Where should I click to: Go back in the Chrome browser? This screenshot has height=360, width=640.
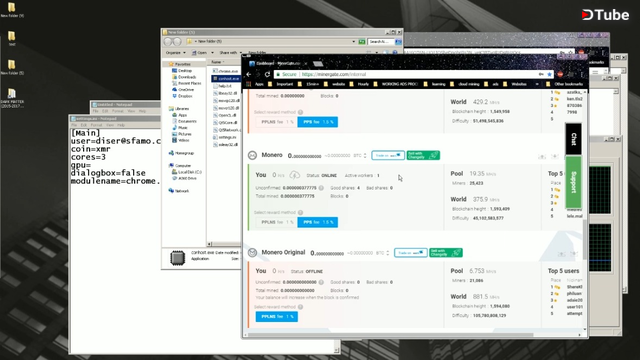tap(249, 74)
